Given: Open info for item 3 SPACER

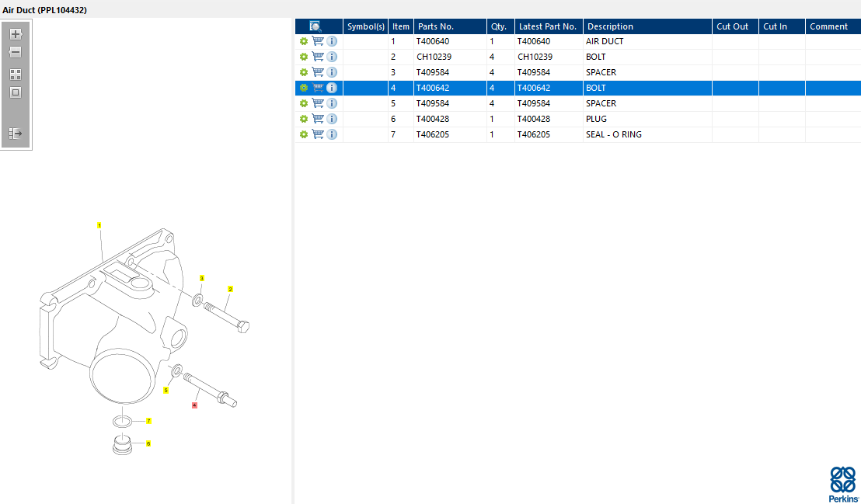Looking at the screenshot, I should point(332,72).
